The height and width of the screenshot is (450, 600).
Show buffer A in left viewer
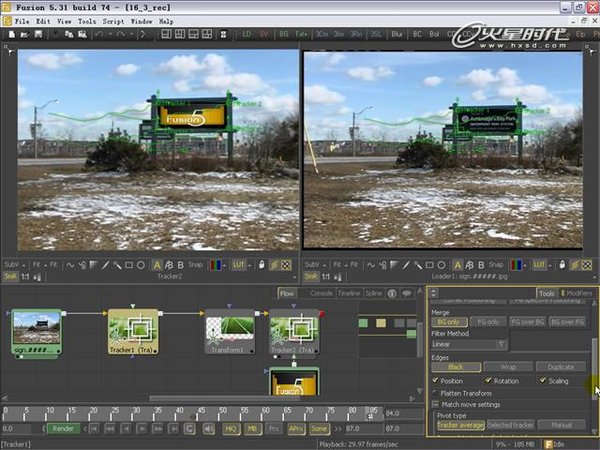(157, 265)
